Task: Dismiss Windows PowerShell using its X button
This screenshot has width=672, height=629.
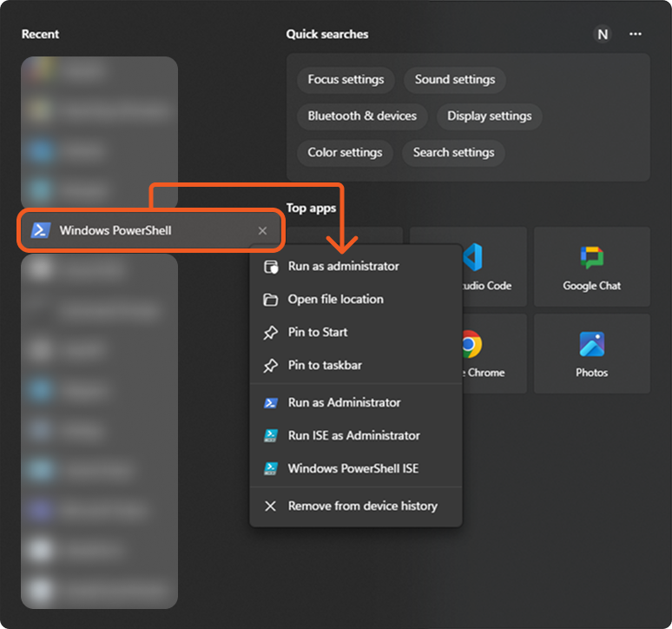Action: tap(263, 231)
